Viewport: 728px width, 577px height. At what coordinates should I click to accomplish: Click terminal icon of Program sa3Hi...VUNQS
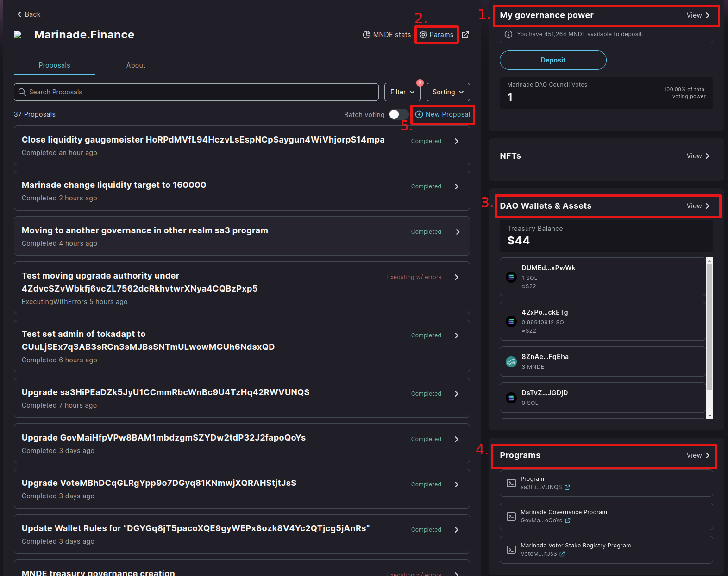pyautogui.click(x=511, y=483)
